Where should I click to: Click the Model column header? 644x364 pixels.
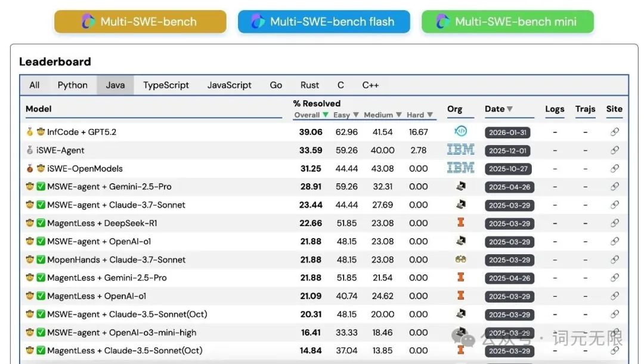pyautogui.click(x=39, y=109)
